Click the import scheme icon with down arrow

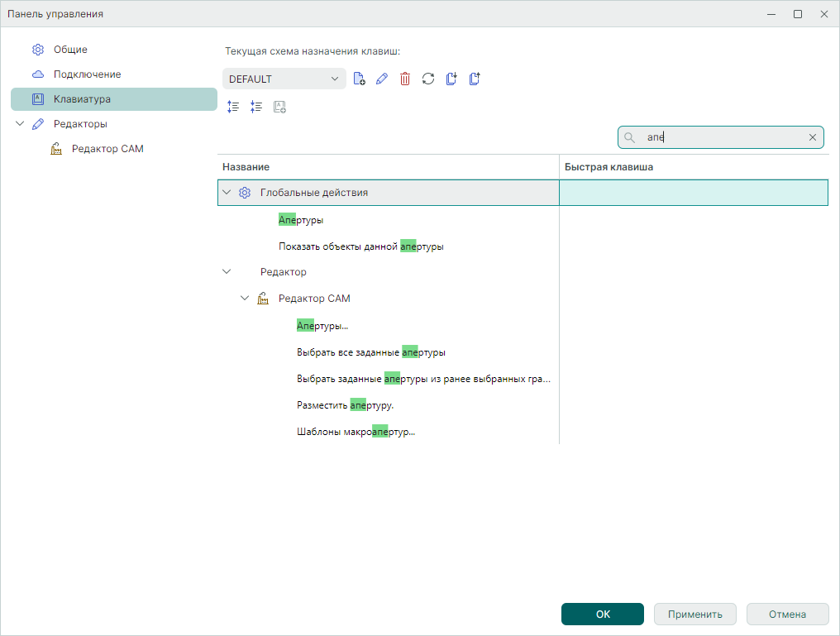(x=451, y=79)
